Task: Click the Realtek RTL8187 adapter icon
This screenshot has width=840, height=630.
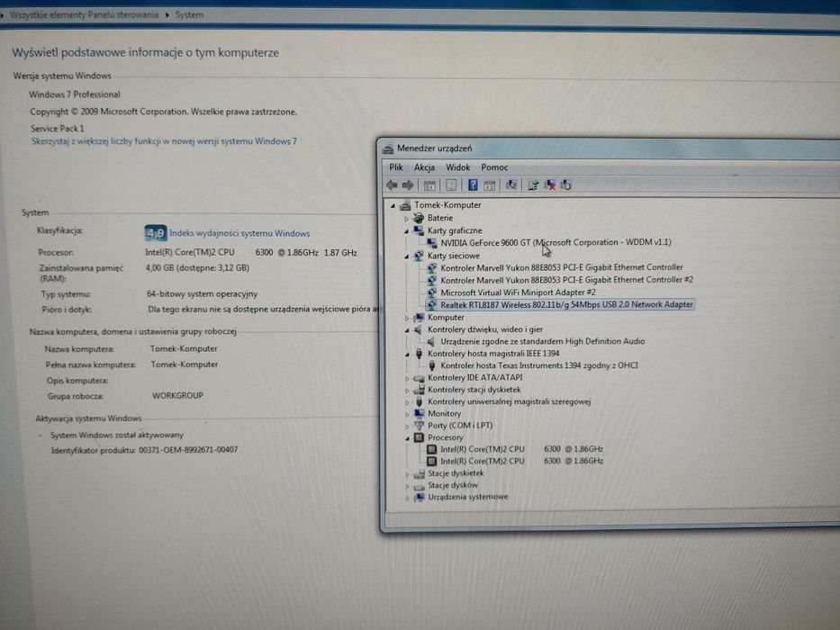Action: (x=432, y=305)
